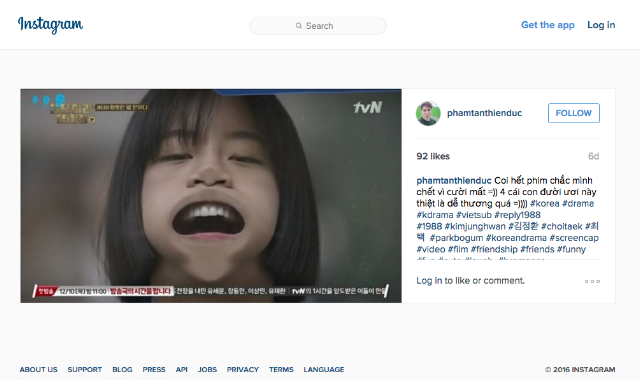Viewport: 640px width, 380px height.
Task: Open the #parkbogum hashtag
Action: click(456, 238)
